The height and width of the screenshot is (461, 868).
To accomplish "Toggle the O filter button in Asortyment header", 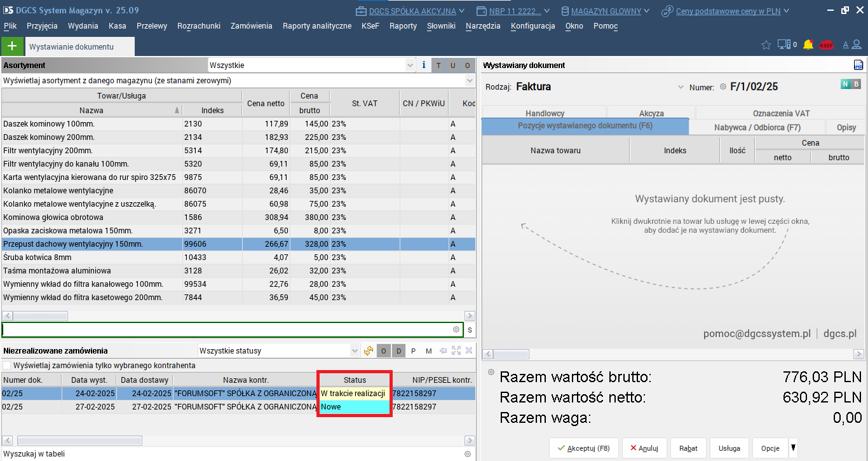I will coord(468,65).
